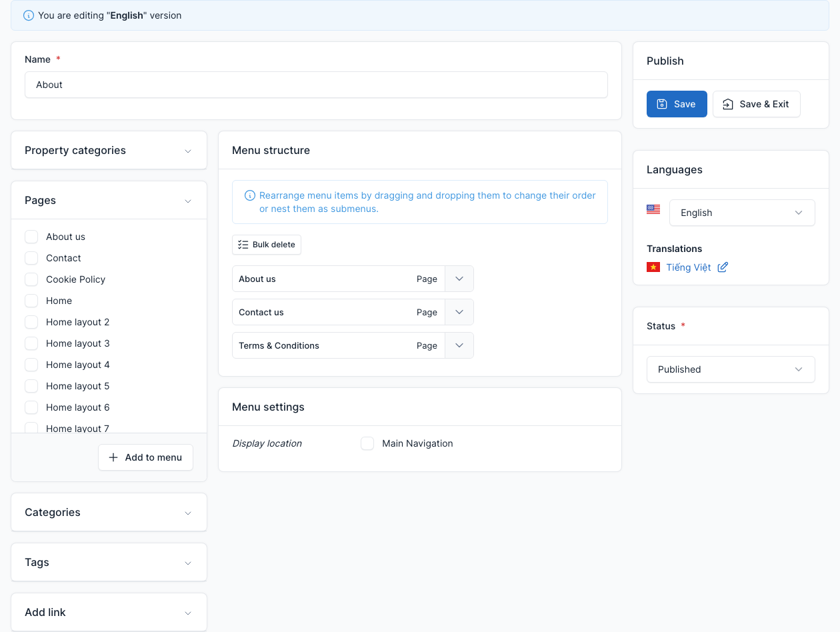Tick the Home layout 5 checkbox
Screen dimensions: 840x632
[x=31, y=386]
